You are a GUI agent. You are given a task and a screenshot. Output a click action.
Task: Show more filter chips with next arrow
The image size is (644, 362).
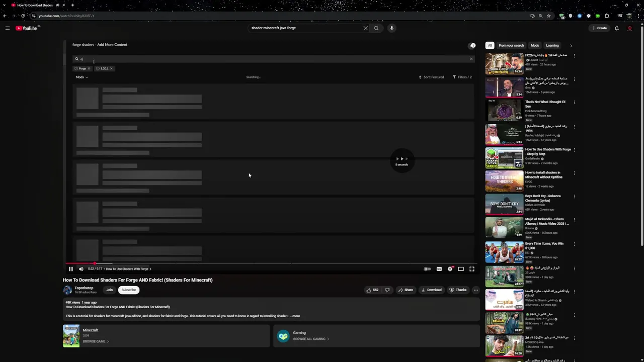point(571,45)
